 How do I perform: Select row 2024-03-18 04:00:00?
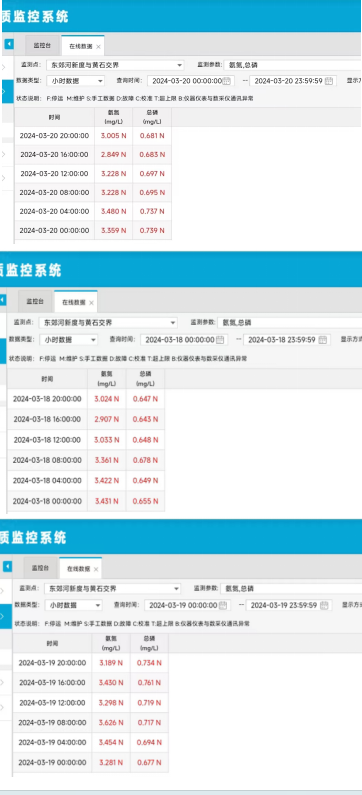point(86,481)
